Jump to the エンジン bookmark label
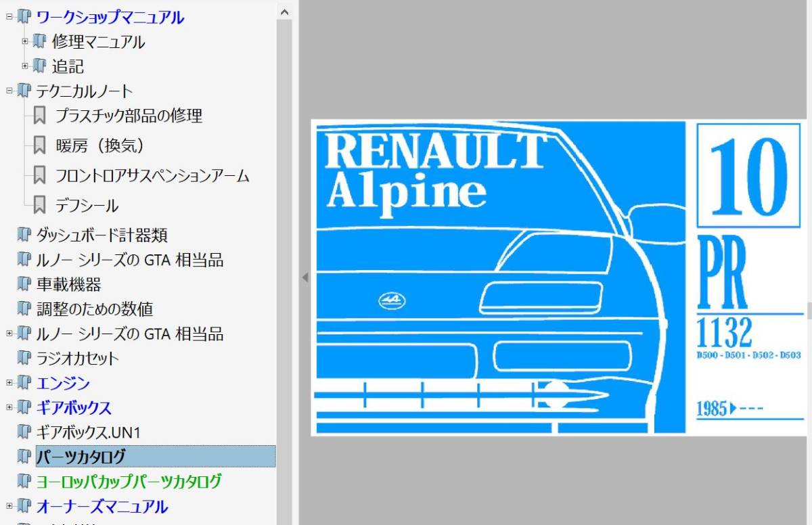Viewport: 812px width, 525px height. pos(63,383)
